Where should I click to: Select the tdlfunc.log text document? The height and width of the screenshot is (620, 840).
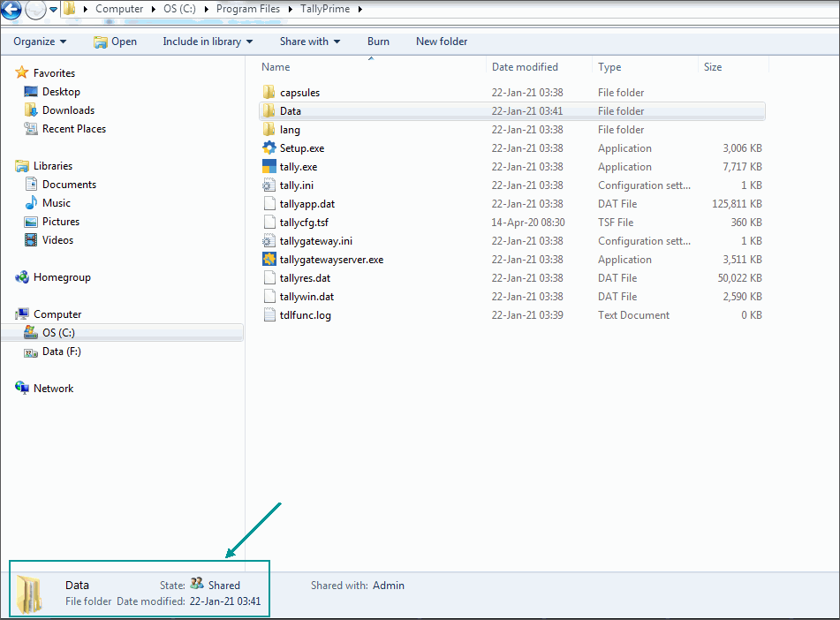click(x=306, y=315)
